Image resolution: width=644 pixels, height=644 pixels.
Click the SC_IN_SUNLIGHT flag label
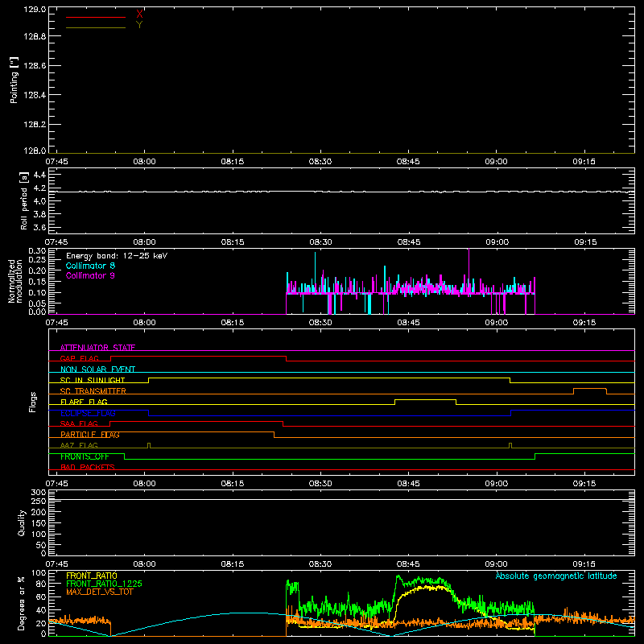pyautogui.click(x=93, y=380)
